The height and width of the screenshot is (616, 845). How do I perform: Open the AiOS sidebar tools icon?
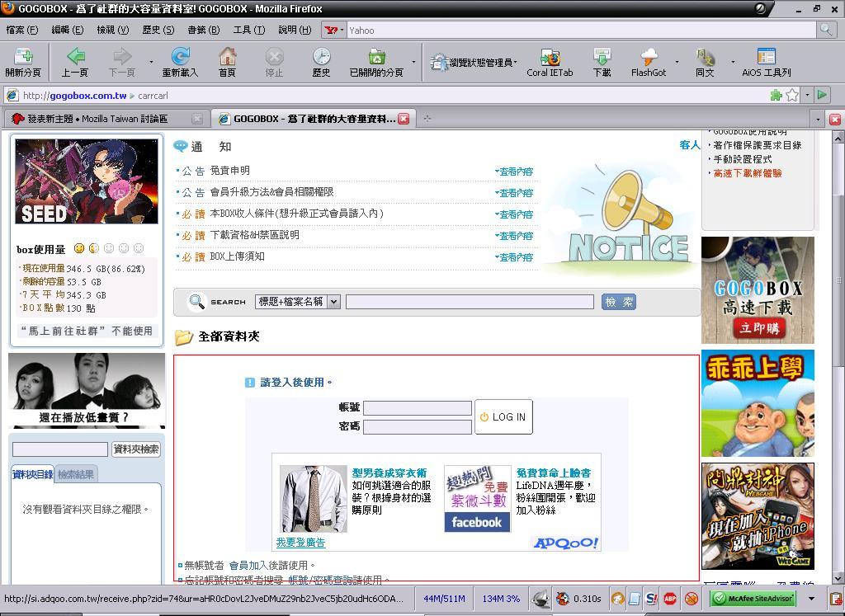766,56
